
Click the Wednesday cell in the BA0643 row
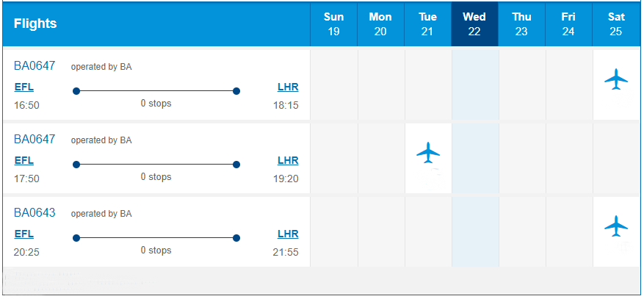(475, 232)
